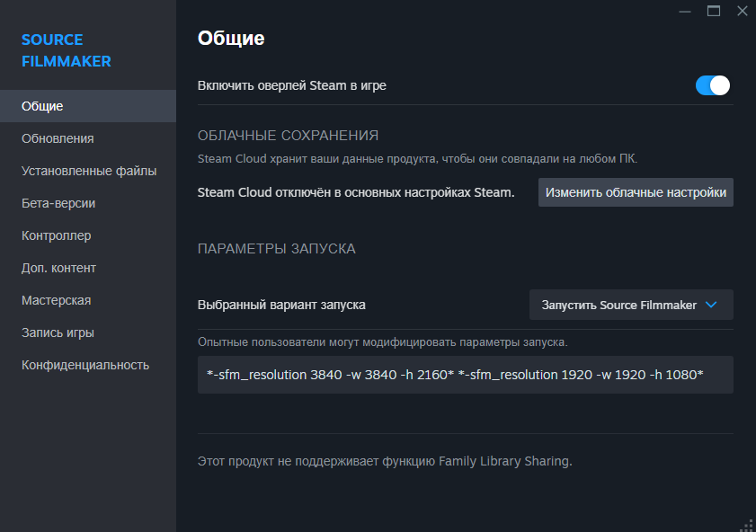Click the minimize window icon
756x532 pixels.
pyautogui.click(x=685, y=11)
